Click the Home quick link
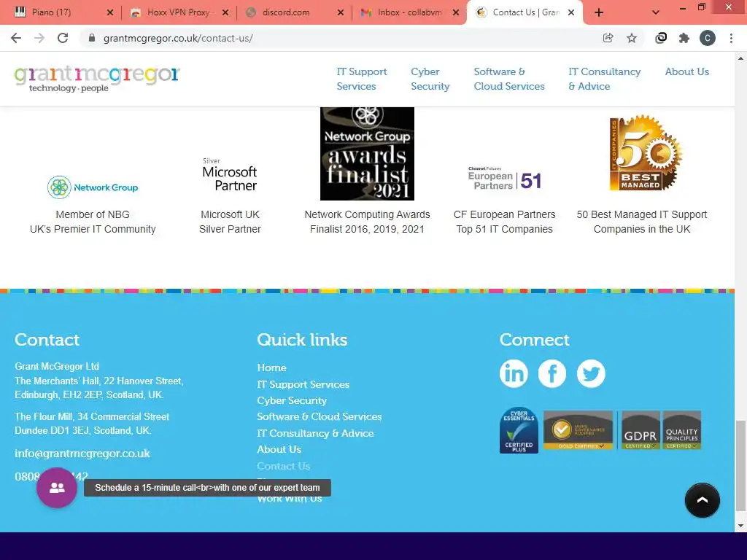The image size is (747, 560). (271, 367)
